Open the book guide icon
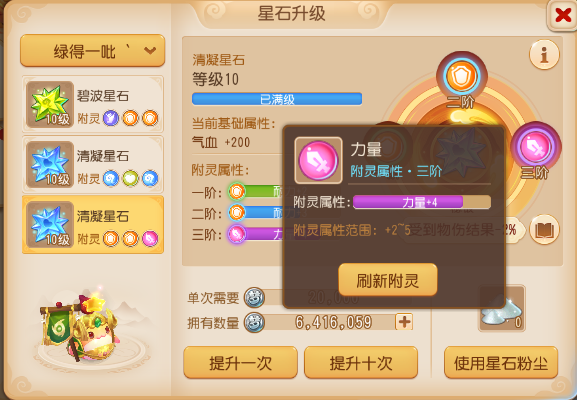 coord(544,230)
